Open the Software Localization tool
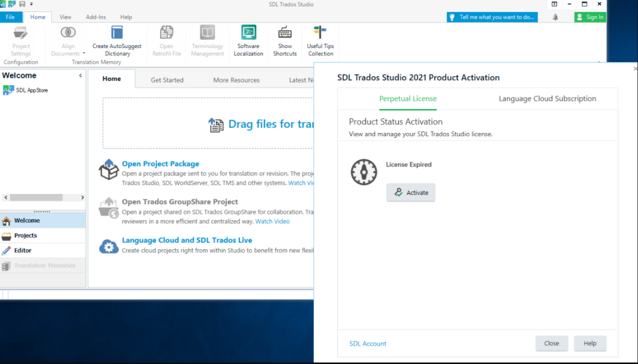Screen dimensions: 638x364 pyautogui.click(x=248, y=41)
